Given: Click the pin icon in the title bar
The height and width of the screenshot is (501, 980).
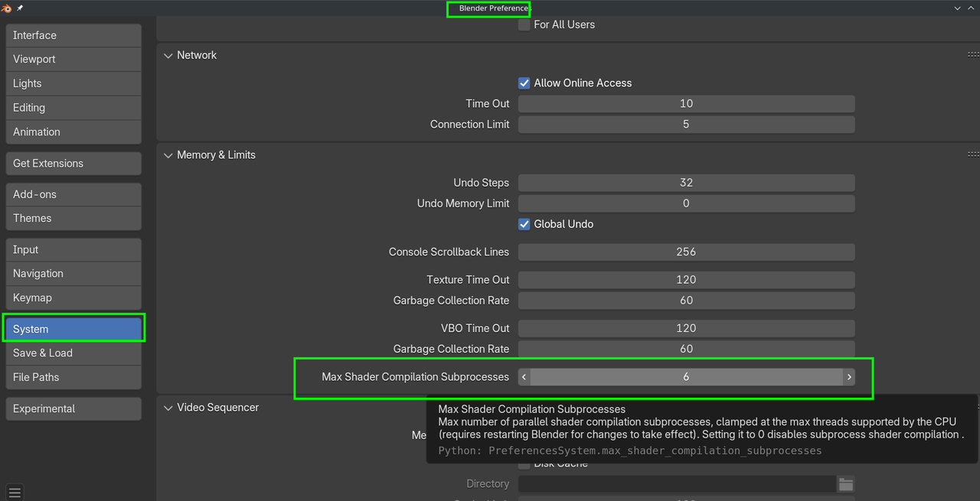Looking at the screenshot, I should [x=20, y=8].
